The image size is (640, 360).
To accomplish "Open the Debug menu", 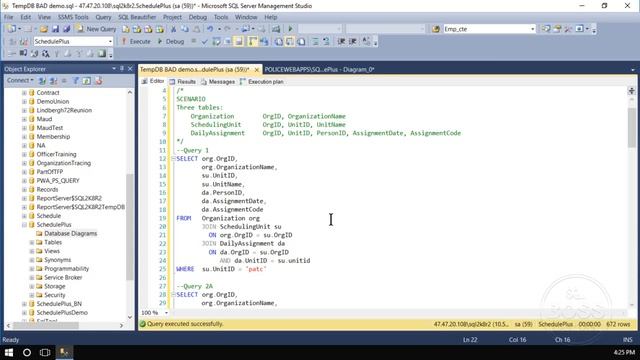I will (x=198, y=17).
